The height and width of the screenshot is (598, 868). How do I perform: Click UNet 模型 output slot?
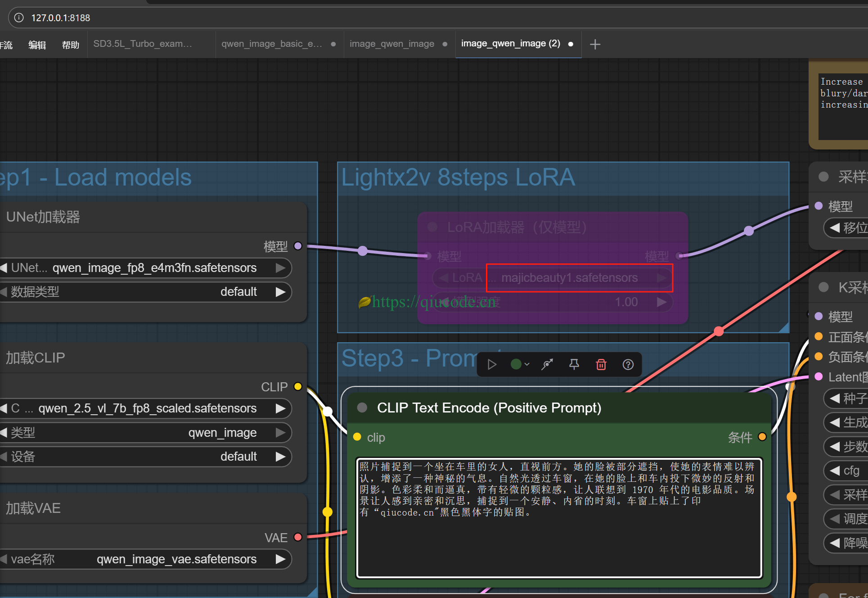[298, 246]
